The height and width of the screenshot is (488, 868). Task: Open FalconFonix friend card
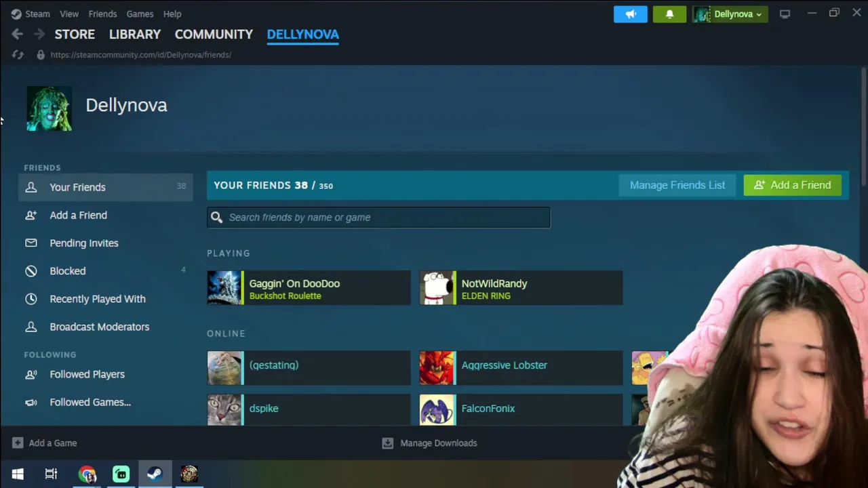point(521,410)
